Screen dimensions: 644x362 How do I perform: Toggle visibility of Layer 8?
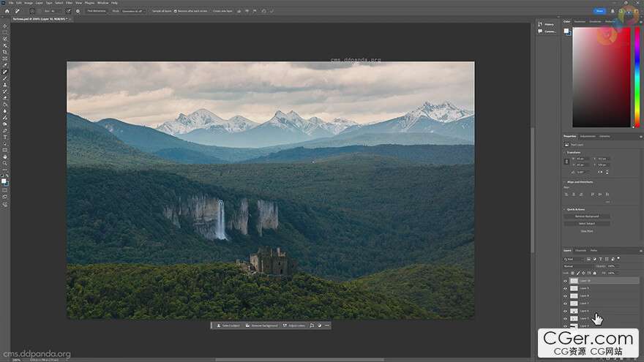pyautogui.click(x=566, y=295)
